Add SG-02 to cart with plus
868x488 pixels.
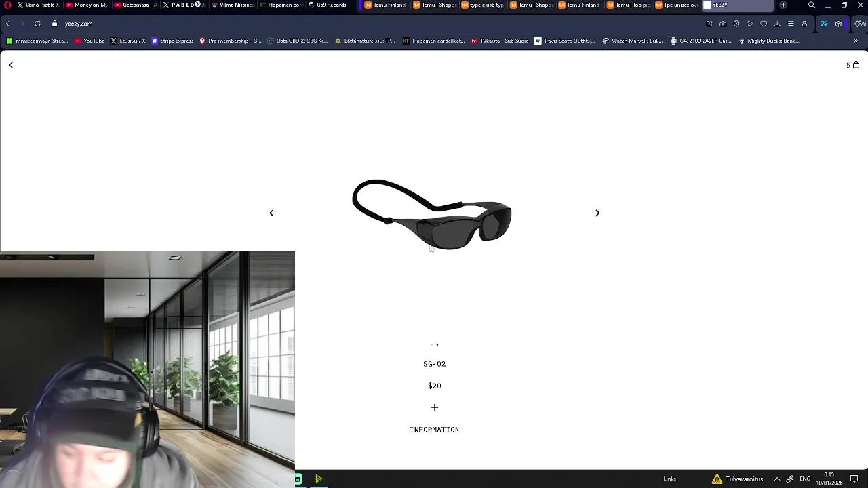pos(435,407)
